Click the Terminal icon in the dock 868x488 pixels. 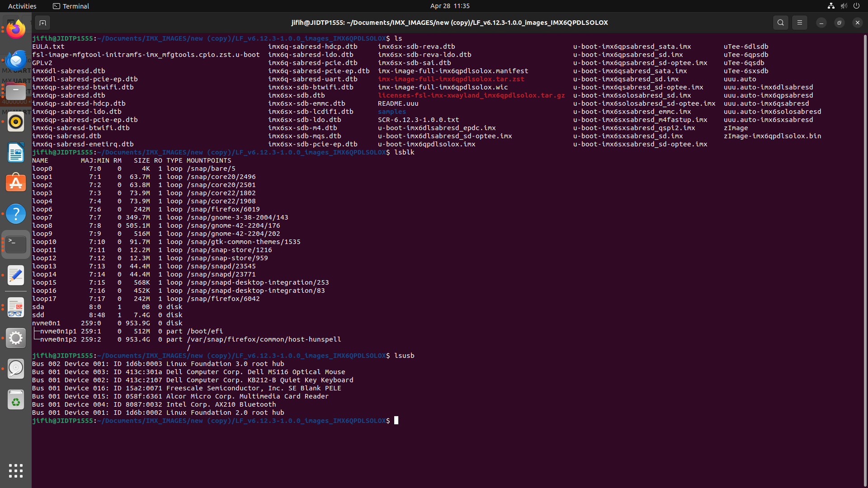click(x=16, y=244)
